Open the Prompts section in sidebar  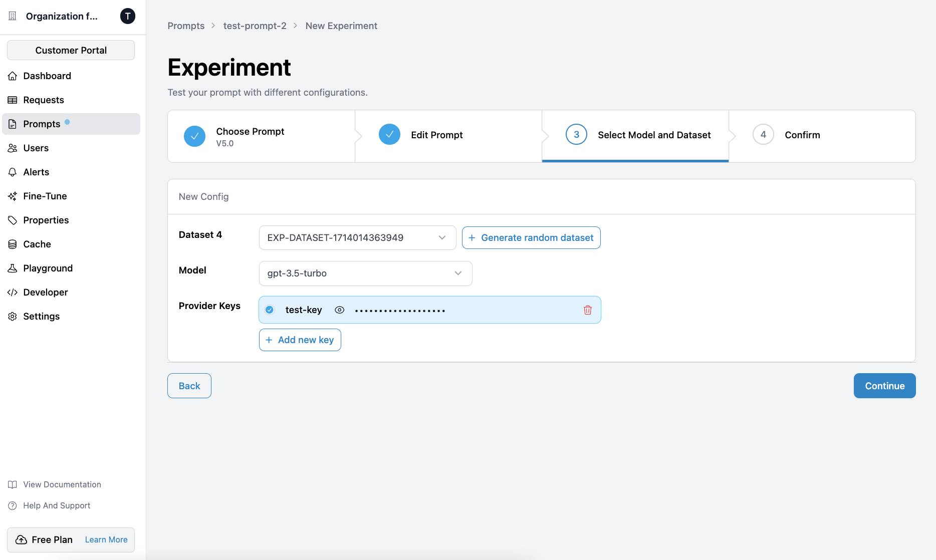(42, 124)
